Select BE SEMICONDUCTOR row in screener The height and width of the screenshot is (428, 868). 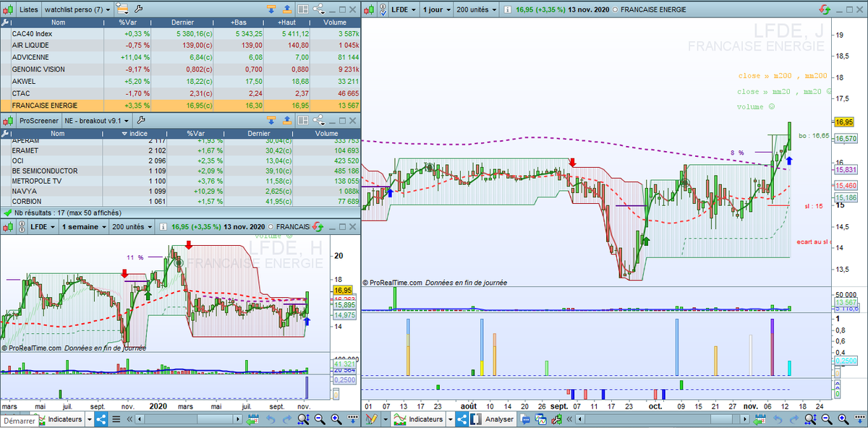180,171
